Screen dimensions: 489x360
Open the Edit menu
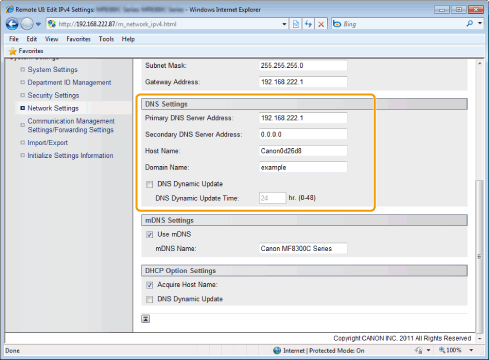click(x=32, y=39)
